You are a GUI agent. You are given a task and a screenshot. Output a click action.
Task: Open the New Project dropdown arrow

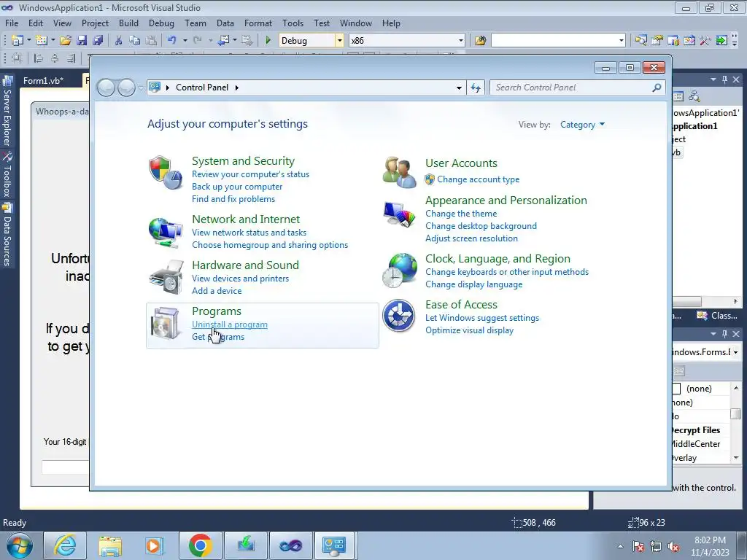29,41
